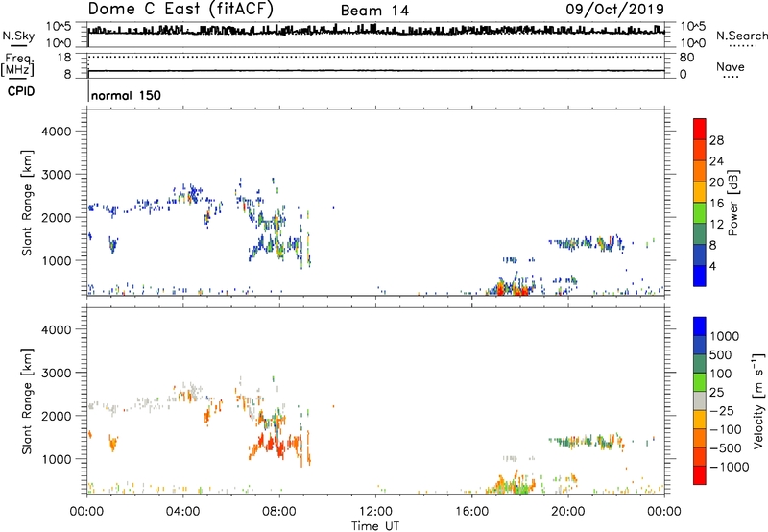Click the "Power [dB]" color bar title
This screenshot has width=768, height=532.
(x=732, y=203)
